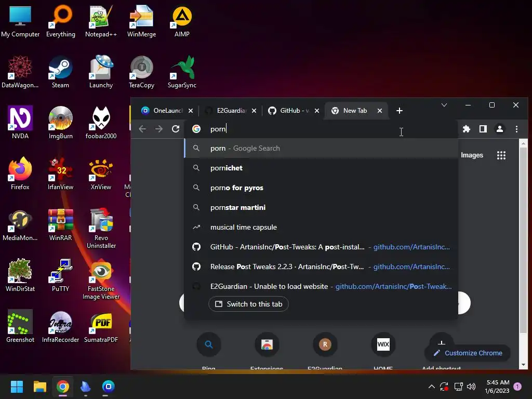532x399 pixels.
Task: Open File Explorer from the taskbar
Action: (x=39, y=387)
